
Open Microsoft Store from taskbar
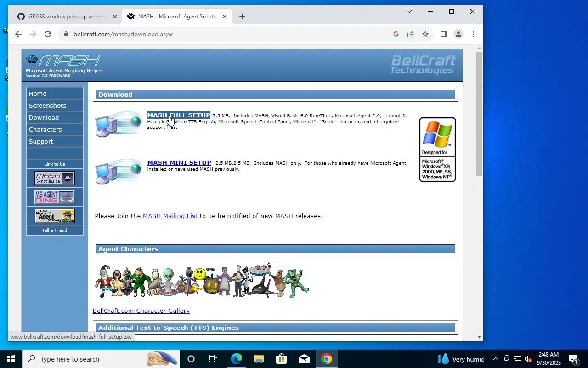click(281, 359)
